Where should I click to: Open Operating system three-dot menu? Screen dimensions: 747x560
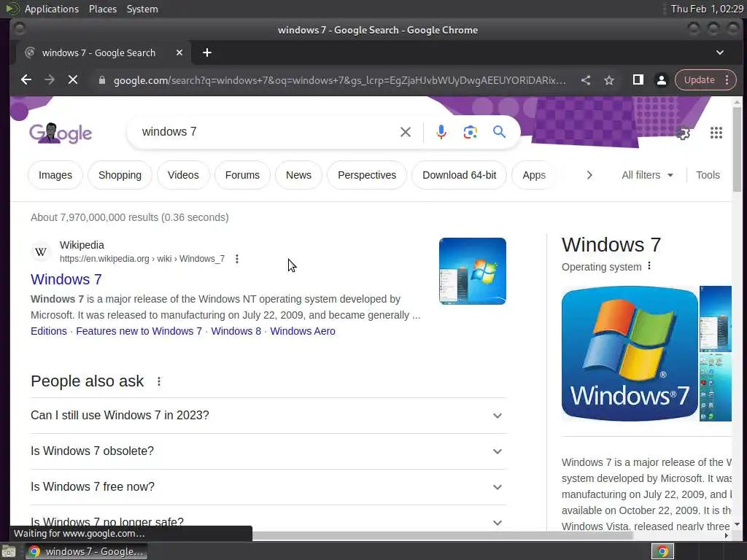[649, 266]
